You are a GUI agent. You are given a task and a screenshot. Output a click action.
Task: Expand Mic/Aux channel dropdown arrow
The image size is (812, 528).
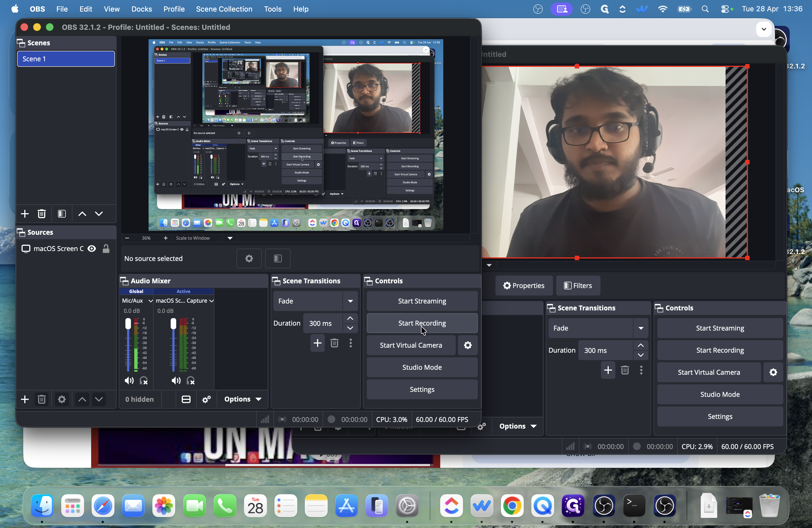151,301
